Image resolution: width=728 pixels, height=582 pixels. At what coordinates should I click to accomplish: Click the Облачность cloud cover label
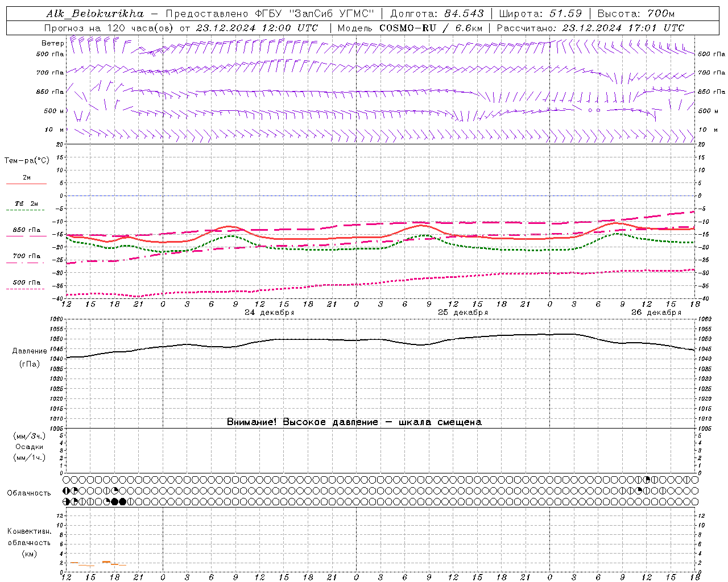pyautogui.click(x=29, y=493)
